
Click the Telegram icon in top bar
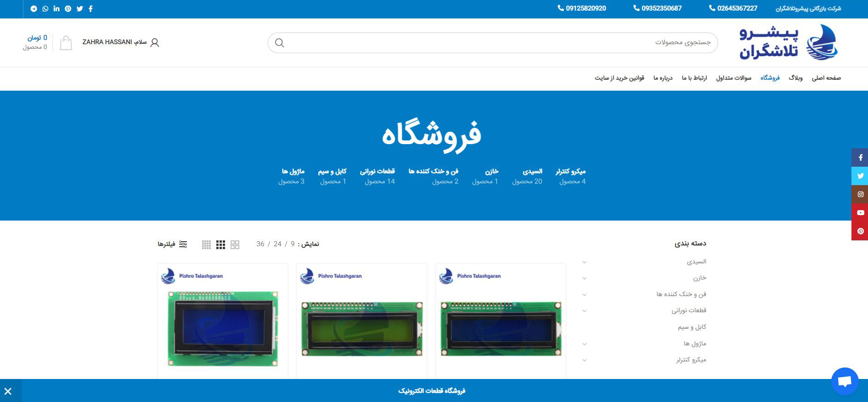click(34, 9)
